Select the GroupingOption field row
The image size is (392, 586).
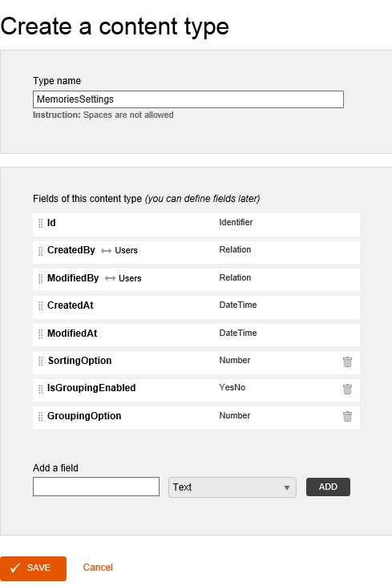[x=196, y=418]
